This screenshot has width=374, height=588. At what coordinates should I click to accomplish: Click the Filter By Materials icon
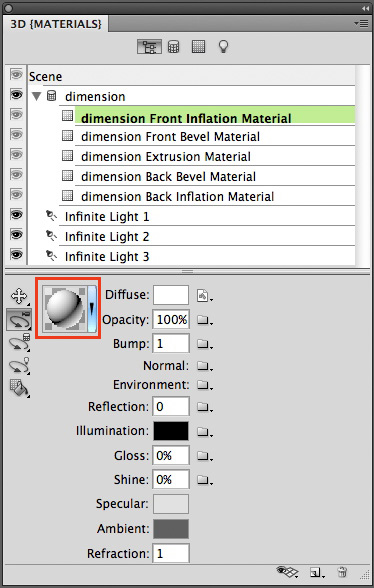(198, 46)
